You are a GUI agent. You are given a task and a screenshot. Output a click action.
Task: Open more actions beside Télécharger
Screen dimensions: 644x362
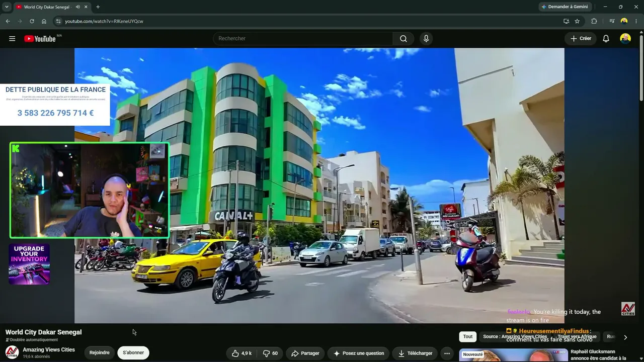click(447, 353)
